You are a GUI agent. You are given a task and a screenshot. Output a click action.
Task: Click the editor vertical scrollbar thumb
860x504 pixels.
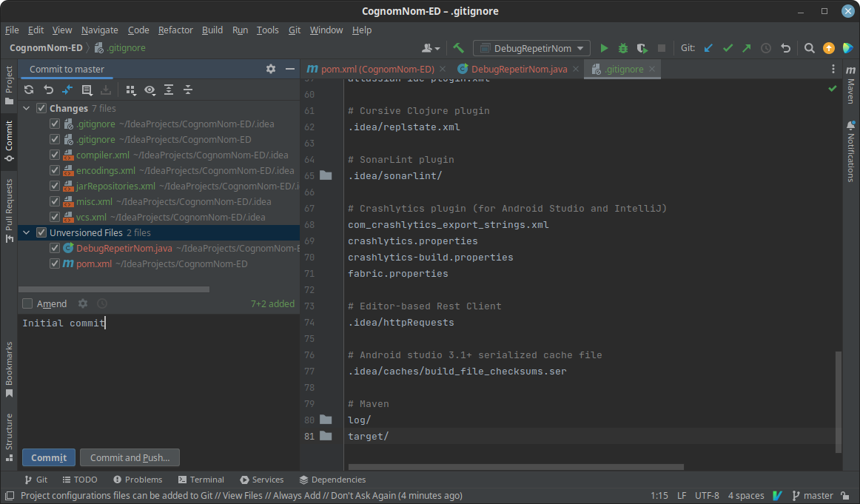(x=838, y=402)
